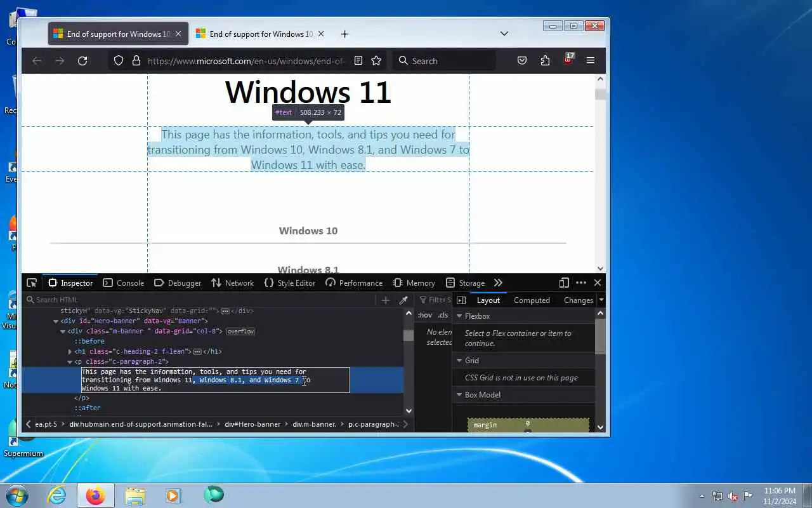Select the Inspector tab

(x=70, y=283)
